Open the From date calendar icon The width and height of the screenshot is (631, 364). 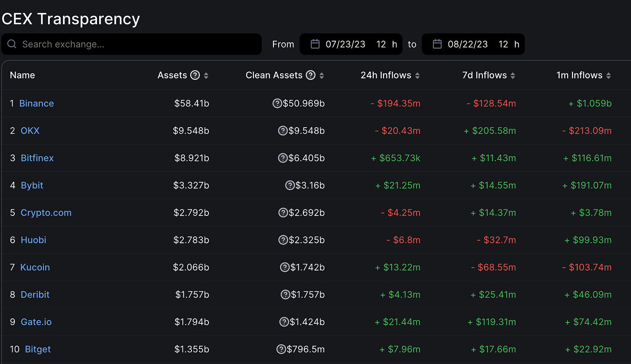tap(315, 44)
